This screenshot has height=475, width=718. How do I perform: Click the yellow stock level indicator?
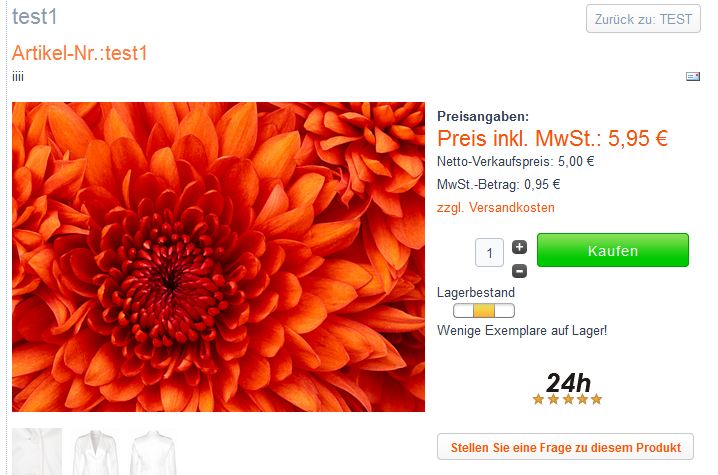(x=484, y=311)
